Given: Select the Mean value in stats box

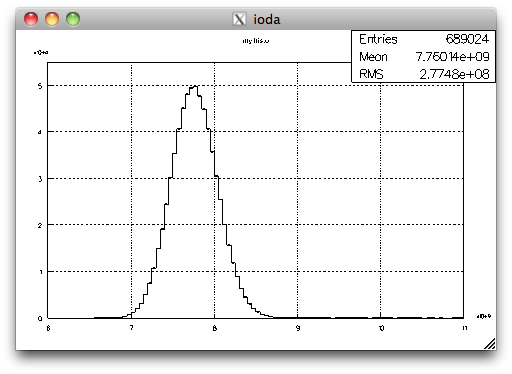Looking at the screenshot, I should 452,57.
